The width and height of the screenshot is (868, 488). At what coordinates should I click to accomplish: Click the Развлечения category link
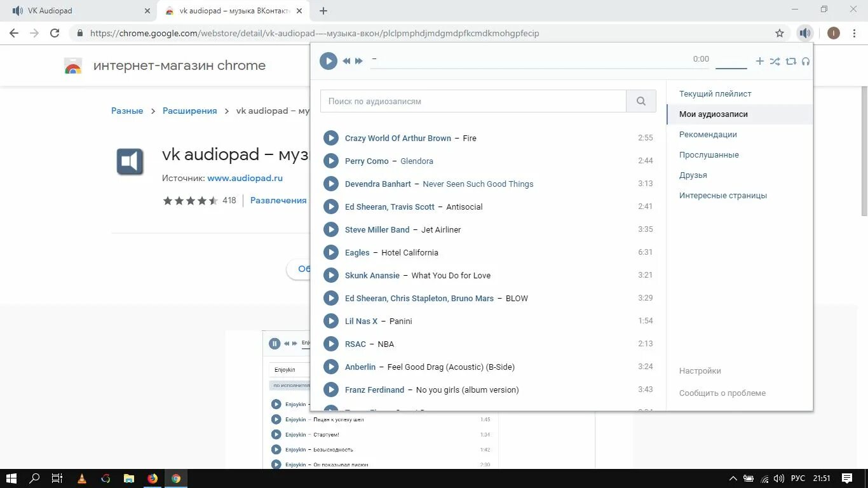click(278, 200)
